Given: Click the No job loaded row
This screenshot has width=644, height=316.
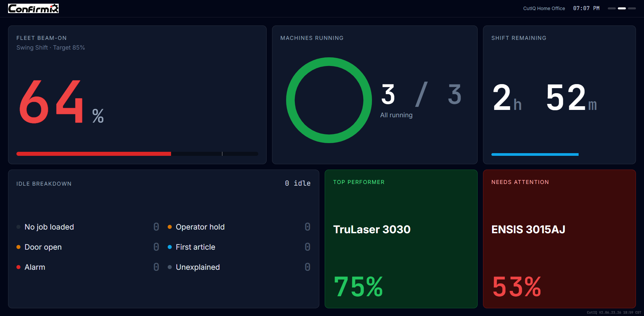Looking at the screenshot, I should coord(88,227).
